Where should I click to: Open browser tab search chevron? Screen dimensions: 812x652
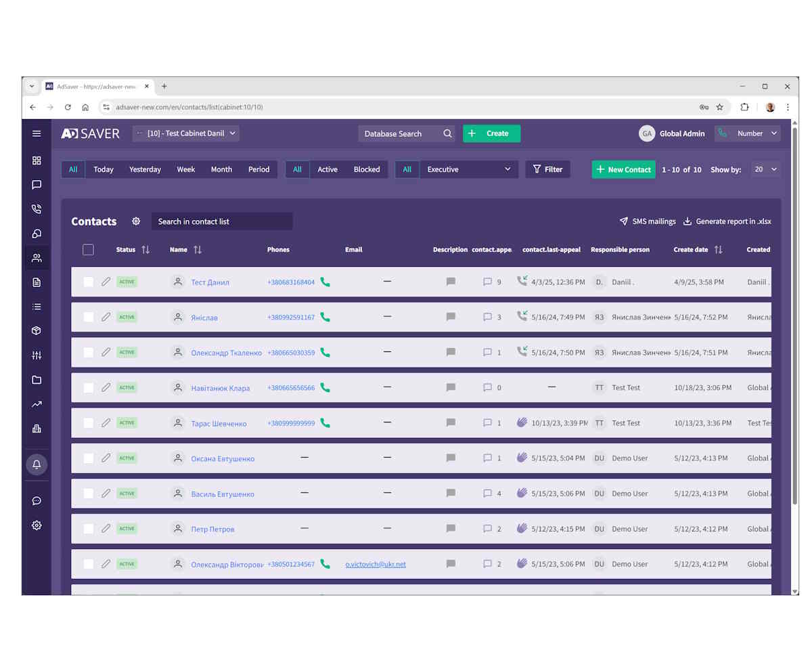pos(32,86)
